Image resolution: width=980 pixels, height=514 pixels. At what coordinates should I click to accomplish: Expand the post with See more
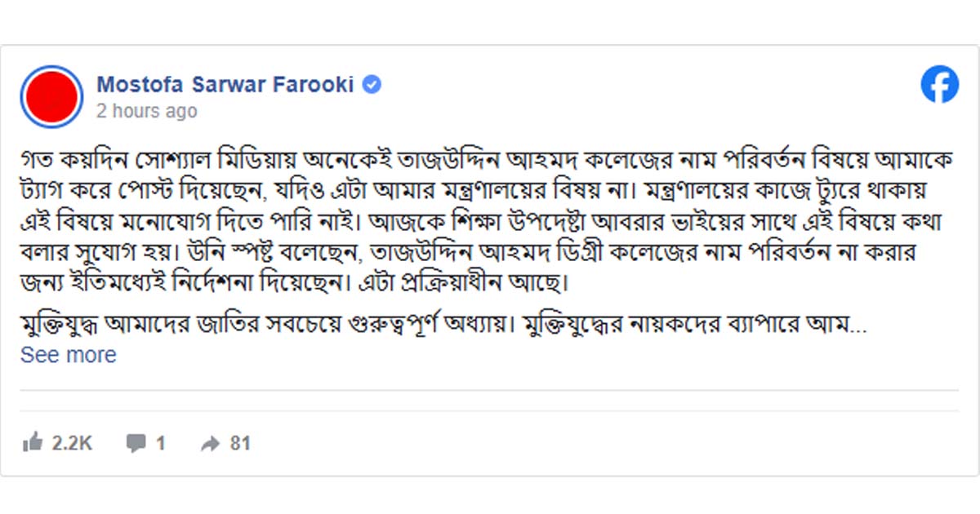tap(69, 355)
